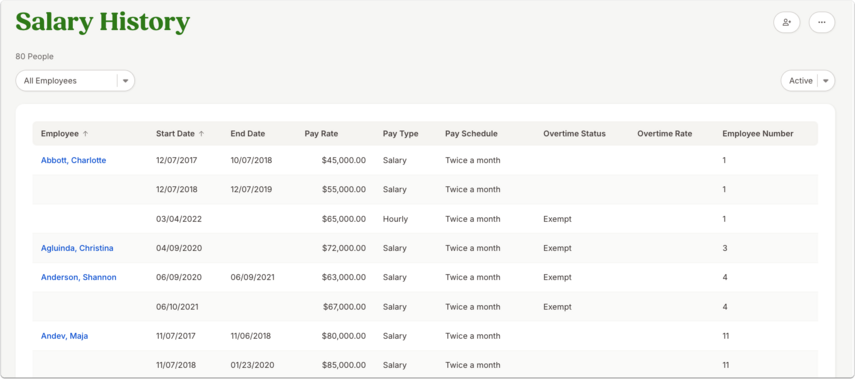Click start date 12/07/2018
The width and height of the screenshot is (855, 379).
tap(177, 190)
